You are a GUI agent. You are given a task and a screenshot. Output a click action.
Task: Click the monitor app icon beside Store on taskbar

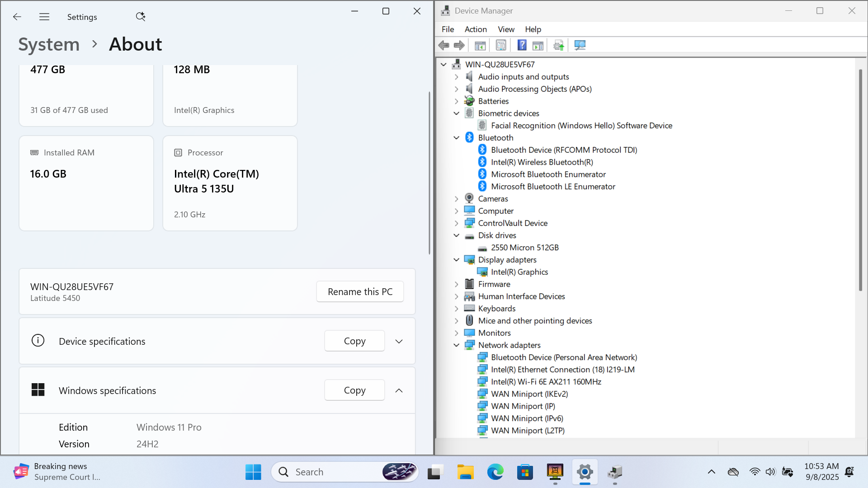pyautogui.click(x=555, y=472)
